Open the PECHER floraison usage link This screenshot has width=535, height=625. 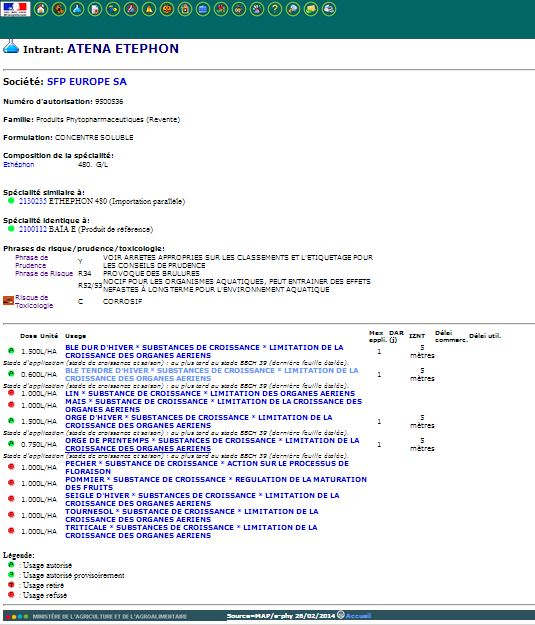click(207, 467)
